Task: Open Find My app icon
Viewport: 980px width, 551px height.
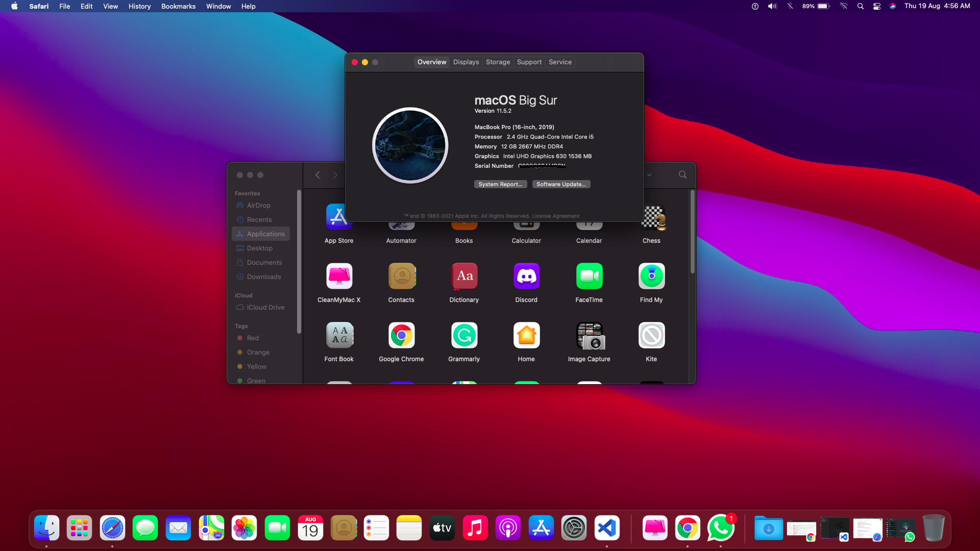Action: click(x=651, y=276)
